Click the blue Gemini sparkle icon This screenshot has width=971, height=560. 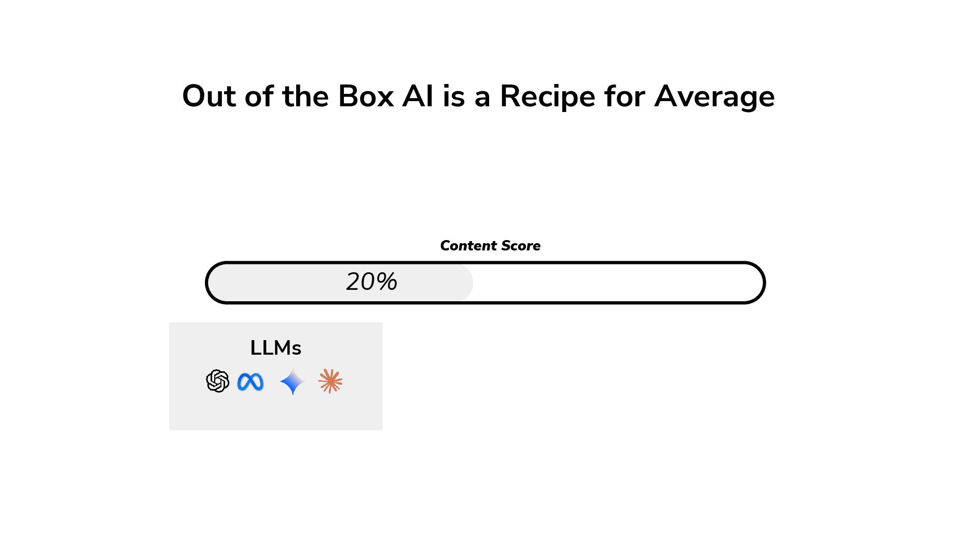click(292, 382)
